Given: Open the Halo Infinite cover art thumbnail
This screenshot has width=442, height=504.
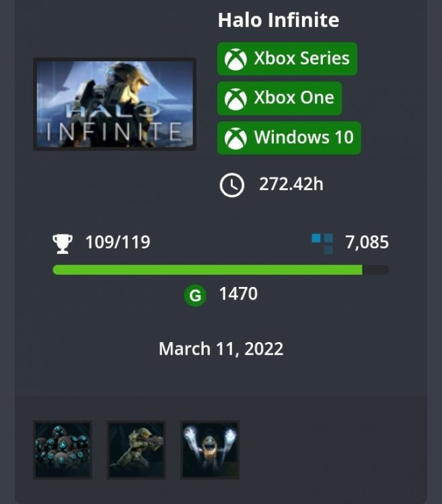Looking at the screenshot, I should (115, 104).
